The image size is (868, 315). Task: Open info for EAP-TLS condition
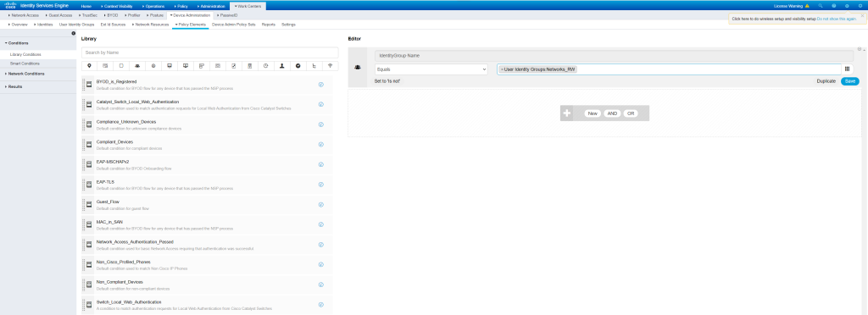click(x=321, y=184)
